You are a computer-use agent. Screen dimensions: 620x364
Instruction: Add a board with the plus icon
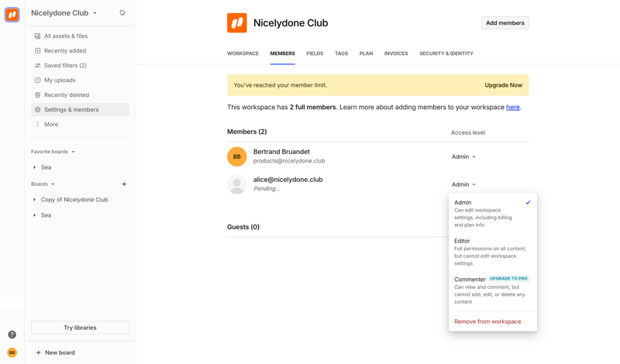point(124,184)
